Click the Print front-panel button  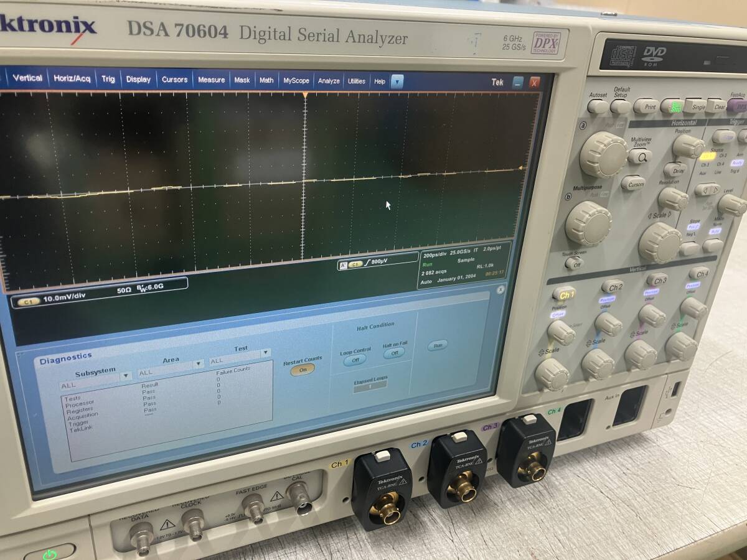coord(646,106)
